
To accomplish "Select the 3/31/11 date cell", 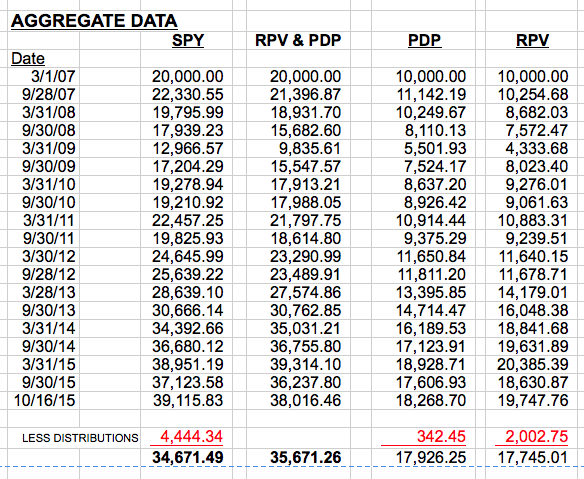I will point(48,220).
